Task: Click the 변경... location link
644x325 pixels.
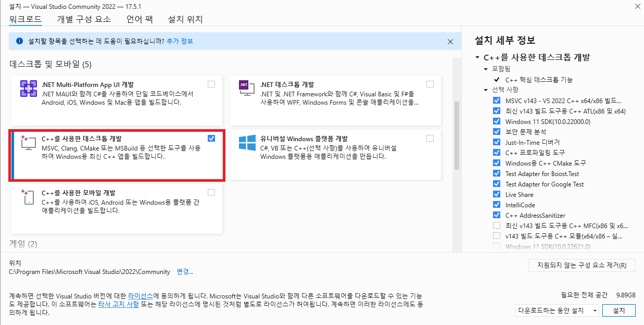Action: [x=185, y=272]
